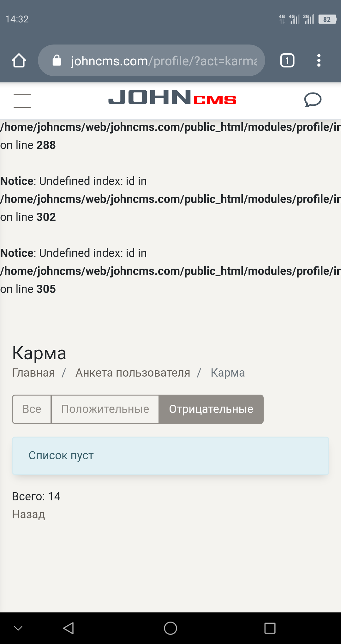Expand the site hamburger menu
Viewport: 341px width, 644px height.
[x=22, y=101]
